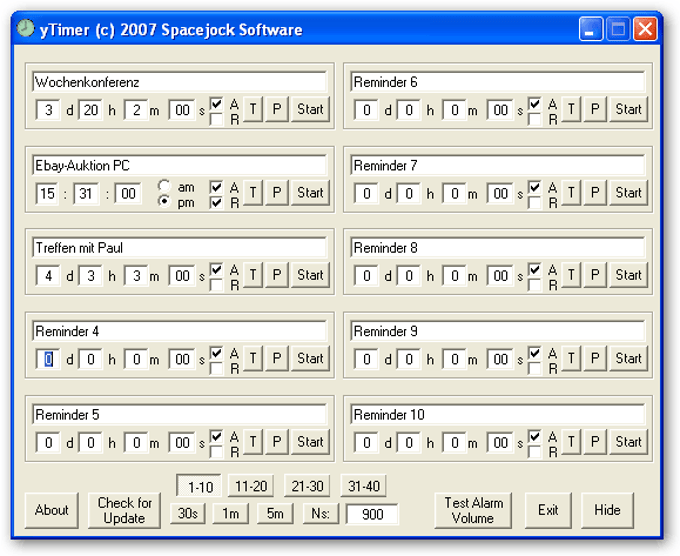The image size is (680, 556).
Task: Switch to reminders page 21-30
Action: click(x=307, y=486)
